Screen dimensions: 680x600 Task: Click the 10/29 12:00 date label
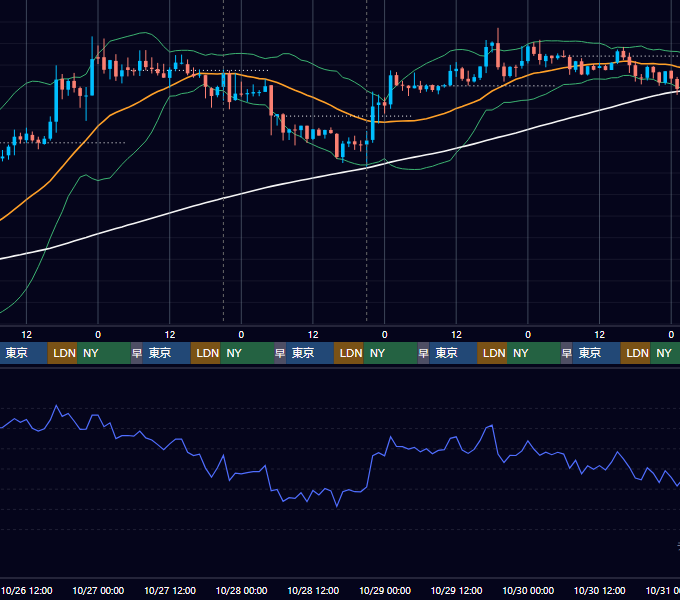(456, 590)
